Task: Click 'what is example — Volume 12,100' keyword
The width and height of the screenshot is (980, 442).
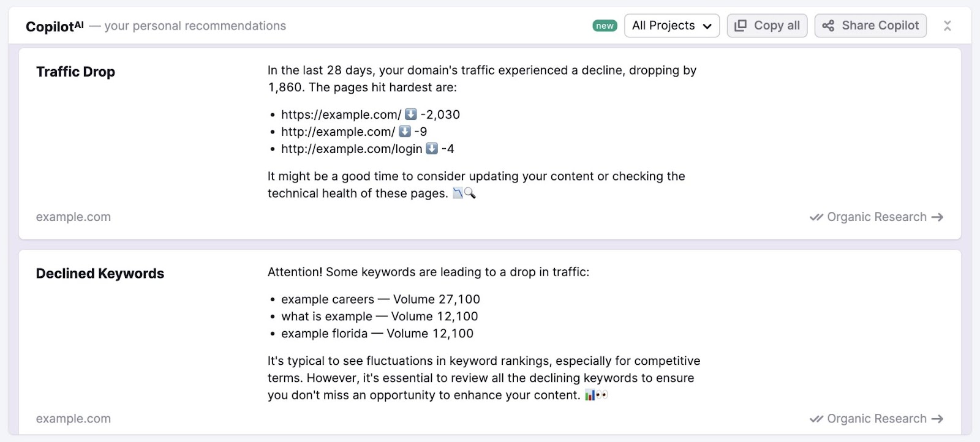Action: click(380, 317)
